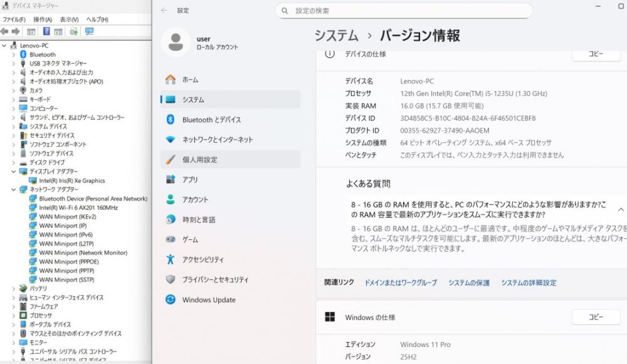Screen dimensions: 627x364
Task: Click the help icon in Device Manager toolbar
Action: [x=46, y=31]
